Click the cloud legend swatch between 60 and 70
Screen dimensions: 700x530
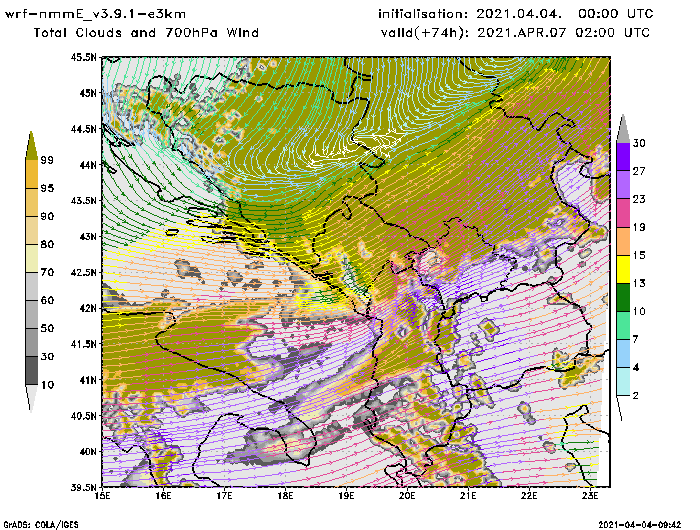32,287
